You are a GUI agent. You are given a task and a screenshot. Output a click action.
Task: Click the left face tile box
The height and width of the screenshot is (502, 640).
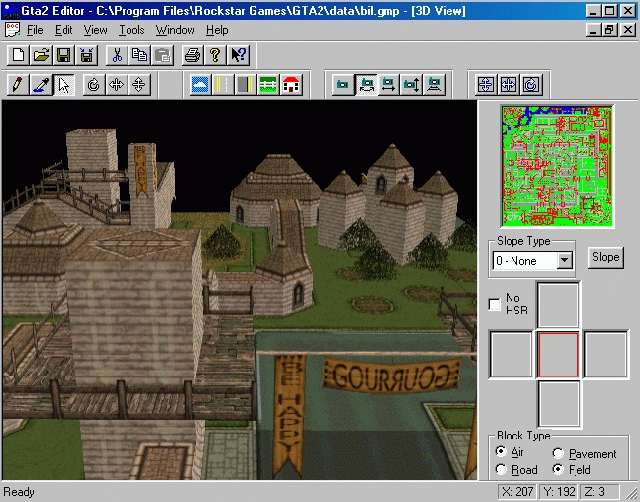[x=511, y=354]
